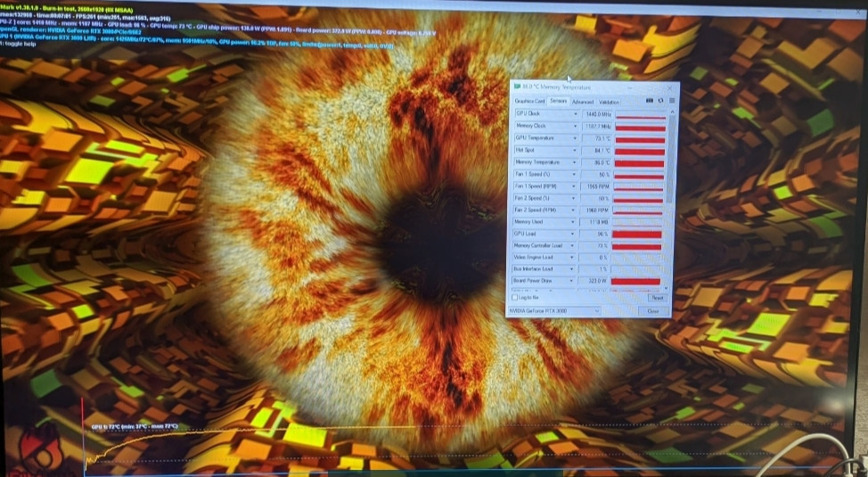Screen dimensions: 868x477
Task: Click the Bus Interface Load label
Action: click(x=533, y=268)
